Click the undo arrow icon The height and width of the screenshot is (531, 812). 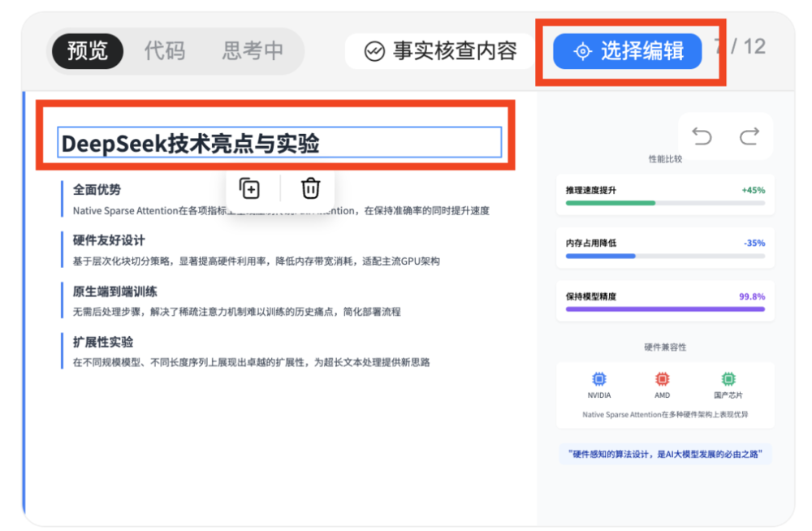coord(702,137)
